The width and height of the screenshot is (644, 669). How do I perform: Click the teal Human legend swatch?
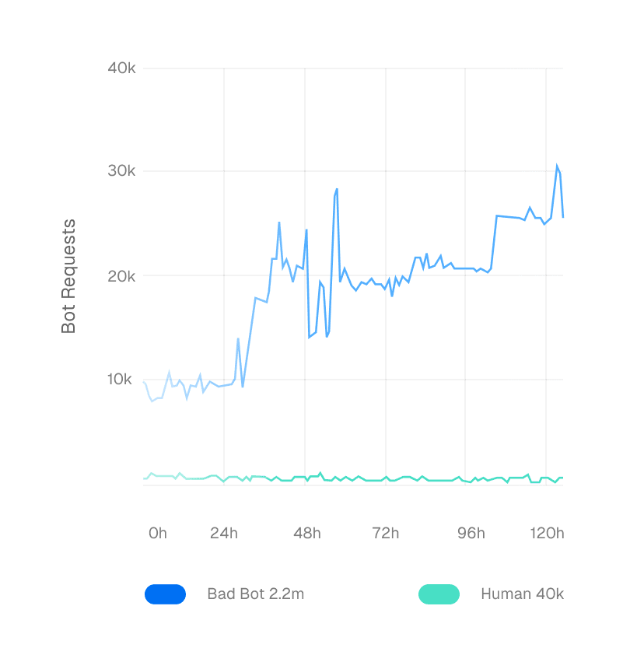pyautogui.click(x=439, y=594)
